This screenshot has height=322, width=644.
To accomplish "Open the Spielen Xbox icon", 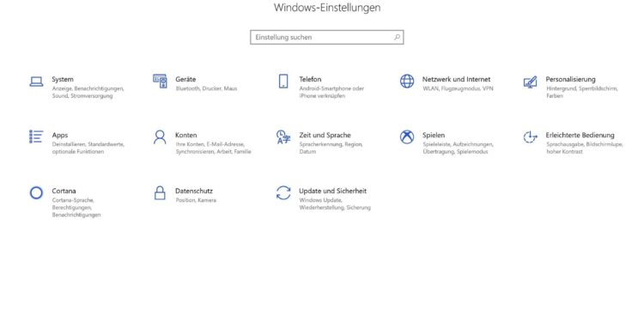I will 407,137.
